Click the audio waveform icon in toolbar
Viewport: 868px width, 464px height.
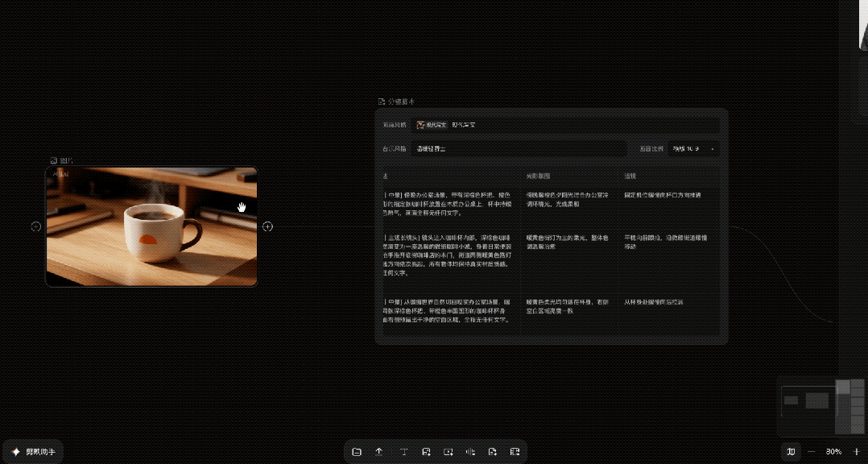[470, 452]
